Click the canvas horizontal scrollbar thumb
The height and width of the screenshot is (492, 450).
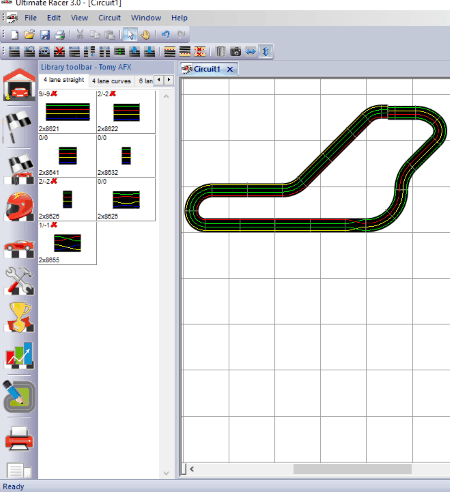pyautogui.click(x=352, y=469)
